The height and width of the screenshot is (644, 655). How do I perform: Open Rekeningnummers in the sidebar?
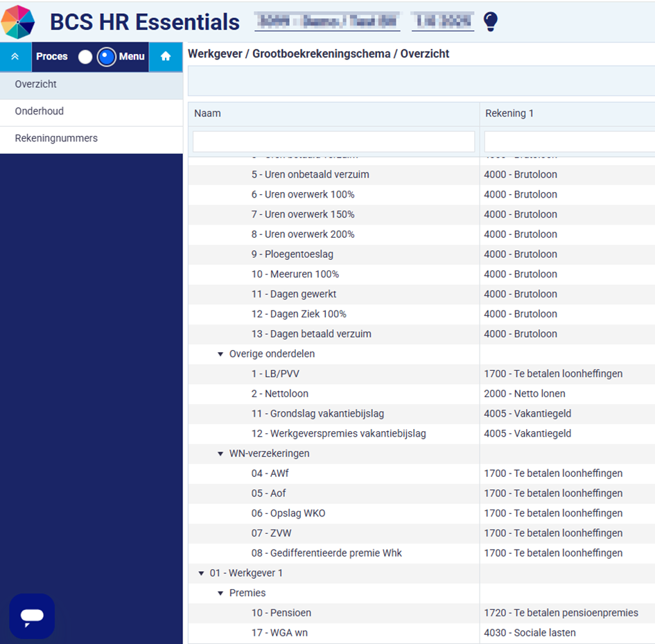[91, 139]
